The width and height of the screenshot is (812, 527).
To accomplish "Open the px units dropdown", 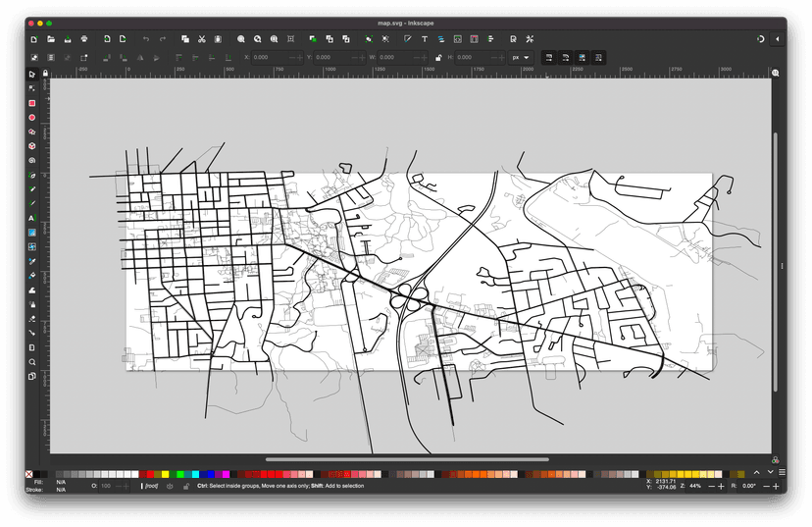I will (520, 57).
